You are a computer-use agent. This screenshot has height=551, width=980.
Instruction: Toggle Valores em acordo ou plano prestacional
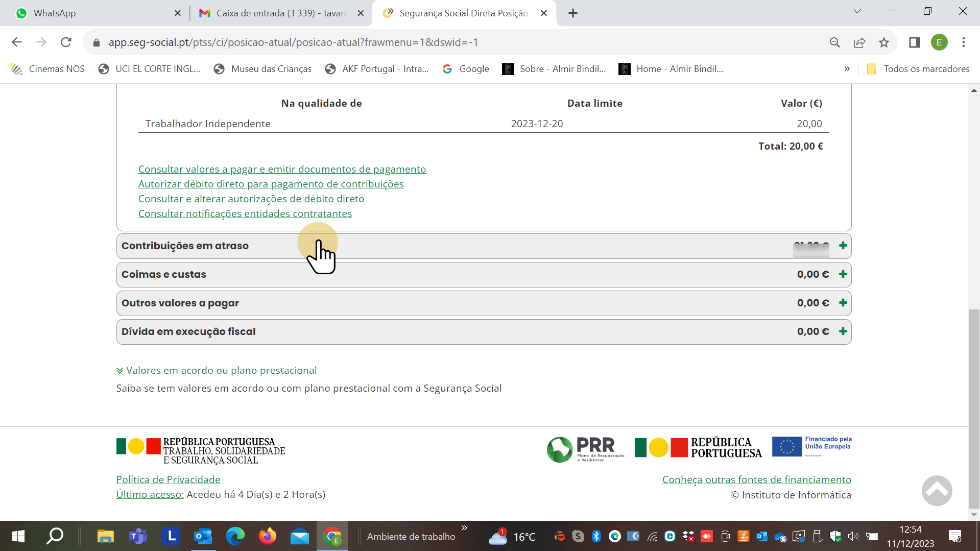click(x=217, y=370)
